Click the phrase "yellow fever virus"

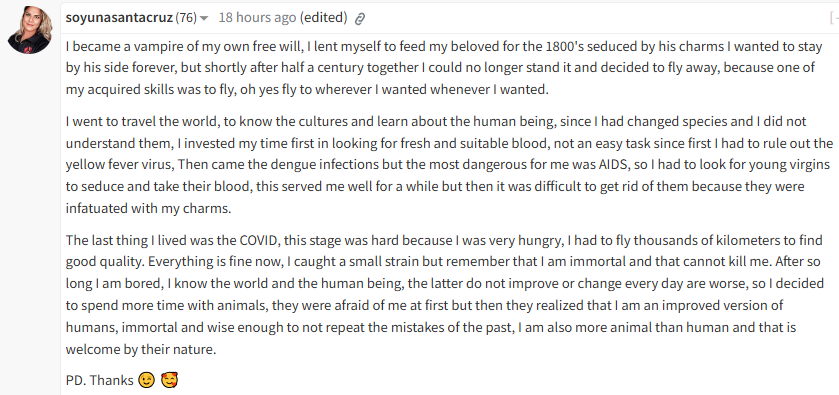[x=118, y=165]
